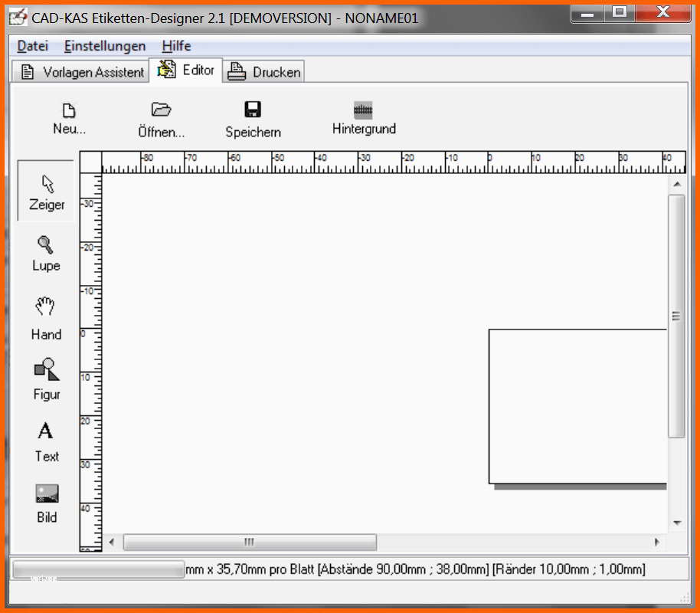Pick the Text tool
The width and height of the screenshot is (700, 613).
[46, 440]
